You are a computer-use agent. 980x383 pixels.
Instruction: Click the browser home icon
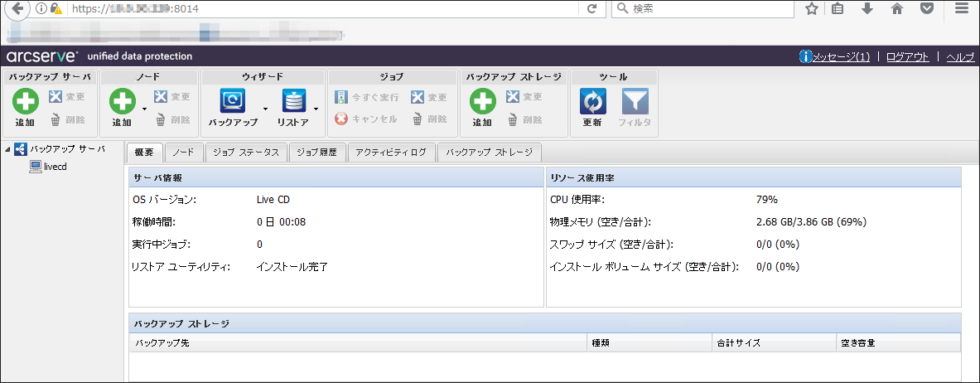pyautogui.click(x=897, y=9)
